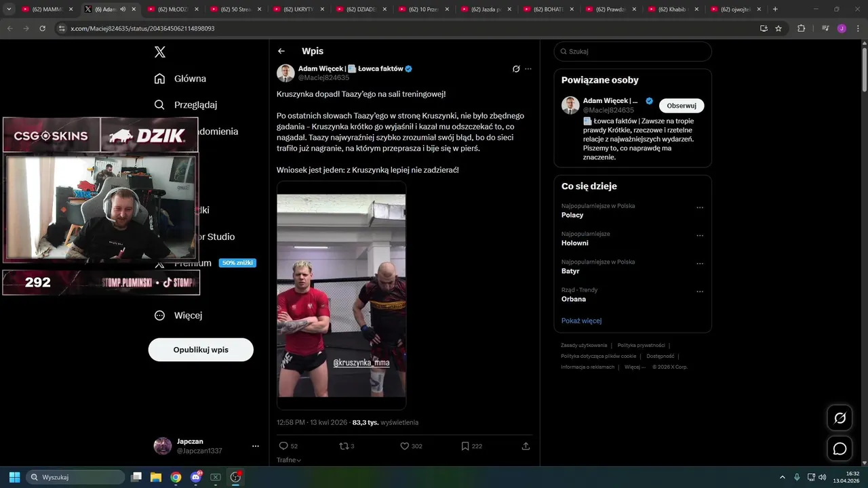This screenshot has height=488, width=868.
Task: Open the Więcej menu in sidebar
Action: [178, 315]
